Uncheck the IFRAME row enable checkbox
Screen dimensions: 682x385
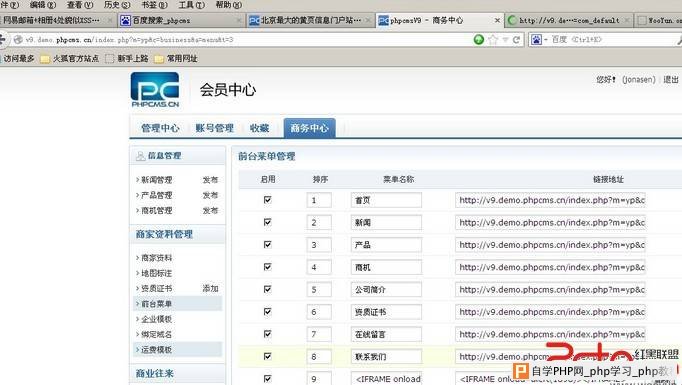click(x=267, y=378)
